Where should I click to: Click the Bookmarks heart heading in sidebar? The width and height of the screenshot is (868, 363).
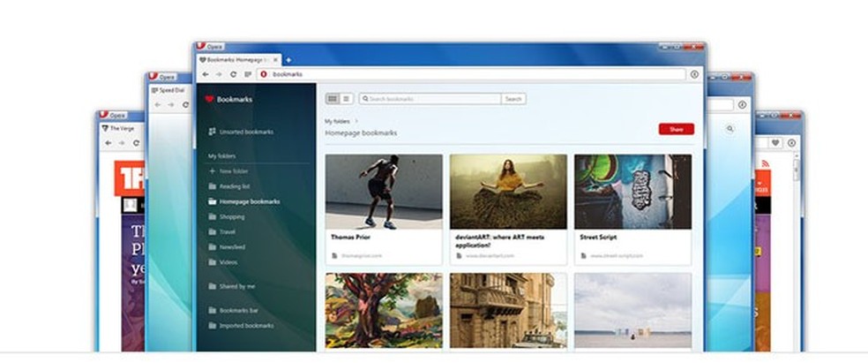coord(228,99)
